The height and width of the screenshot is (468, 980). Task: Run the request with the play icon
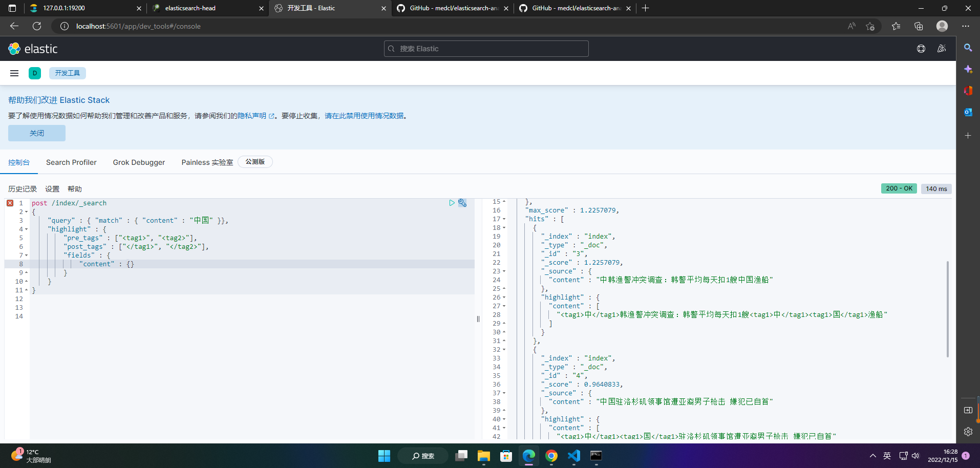tap(452, 203)
